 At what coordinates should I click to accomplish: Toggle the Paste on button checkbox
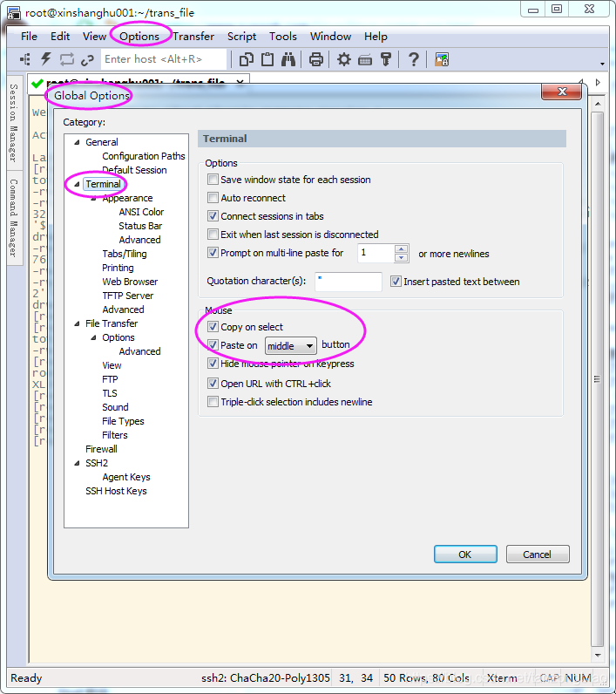[x=213, y=344]
